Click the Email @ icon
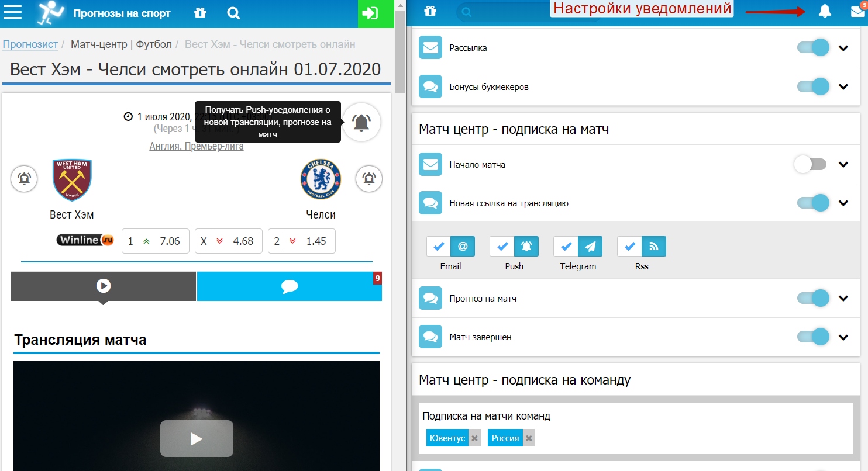The height and width of the screenshot is (471, 868). pos(463,247)
